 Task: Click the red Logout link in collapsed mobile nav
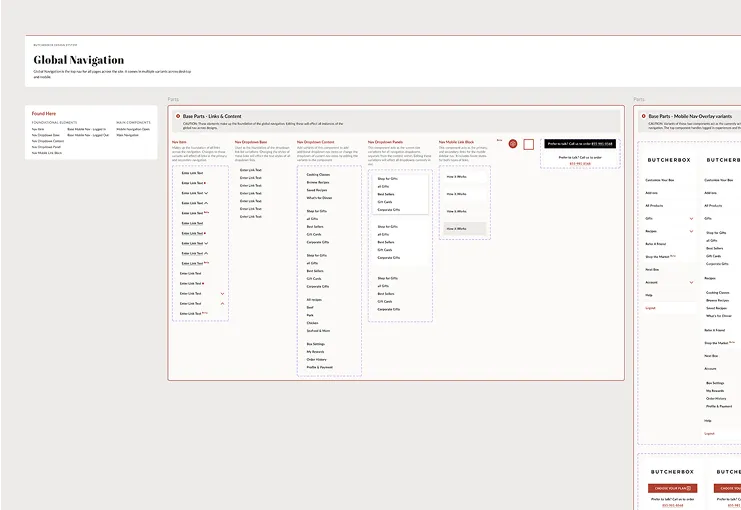[x=650, y=308]
